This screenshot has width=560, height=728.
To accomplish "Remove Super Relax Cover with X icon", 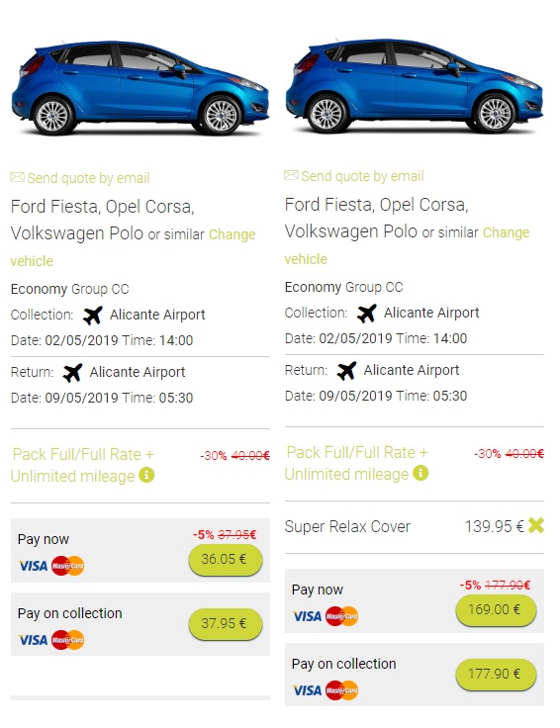I will (x=536, y=525).
